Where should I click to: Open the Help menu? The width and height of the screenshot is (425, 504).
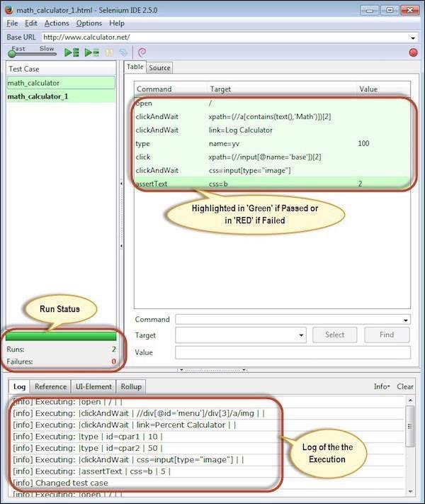click(x=117, y=23)
